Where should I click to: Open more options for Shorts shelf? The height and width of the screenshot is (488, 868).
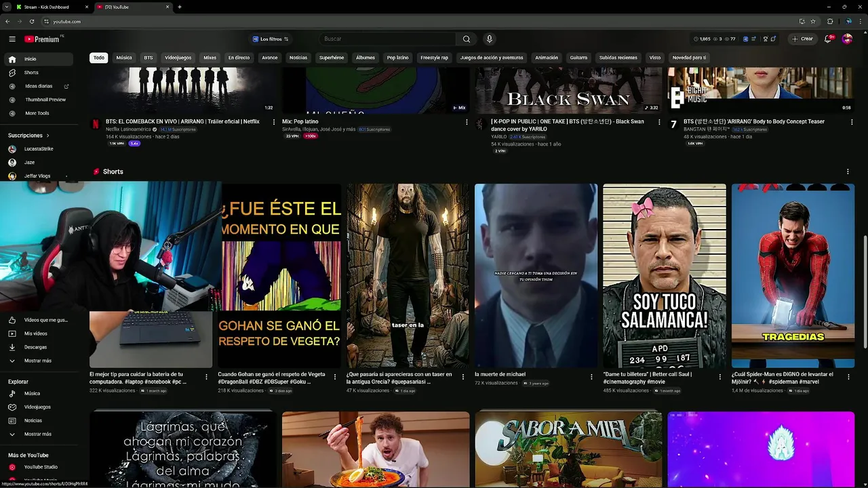coord(848,171)
